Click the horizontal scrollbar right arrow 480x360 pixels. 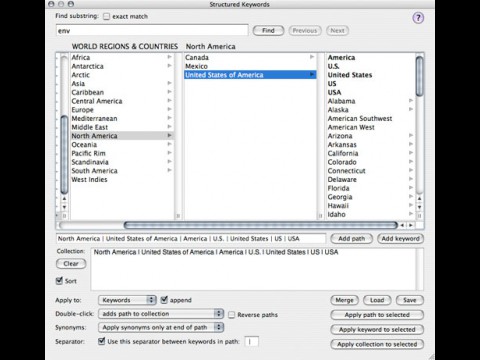tap(411, 225)
